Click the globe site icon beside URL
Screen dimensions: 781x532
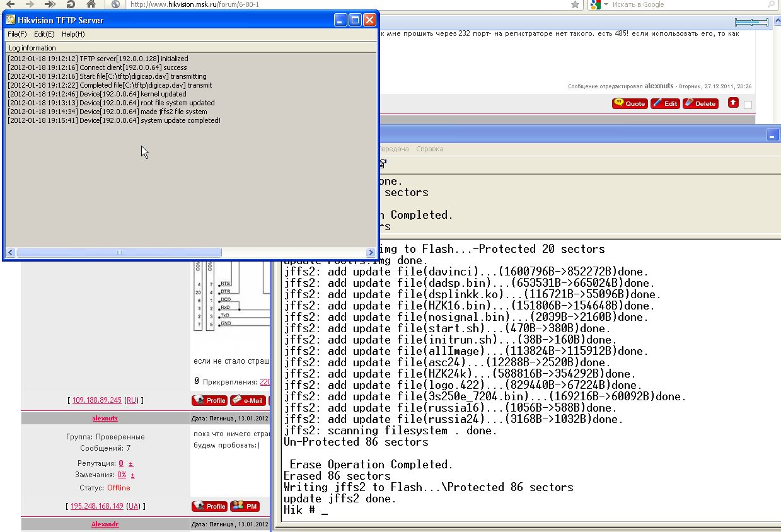tap(115, 4)
